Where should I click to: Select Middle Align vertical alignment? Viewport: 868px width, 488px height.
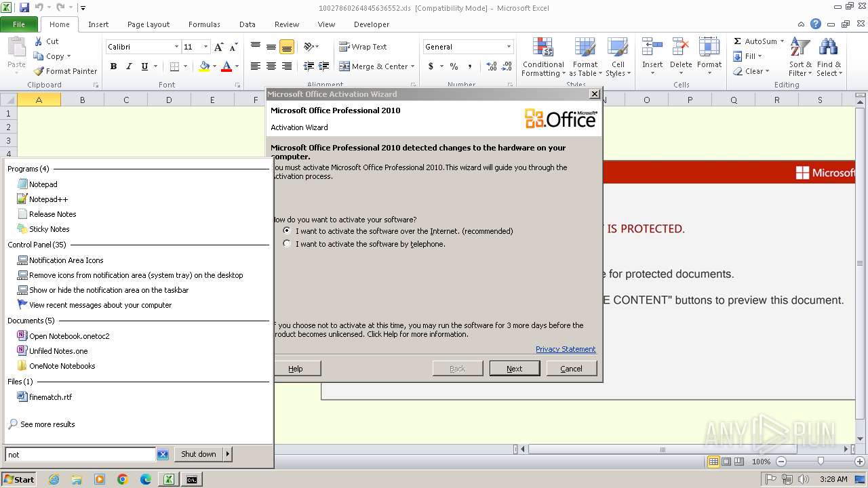point(271,47)
